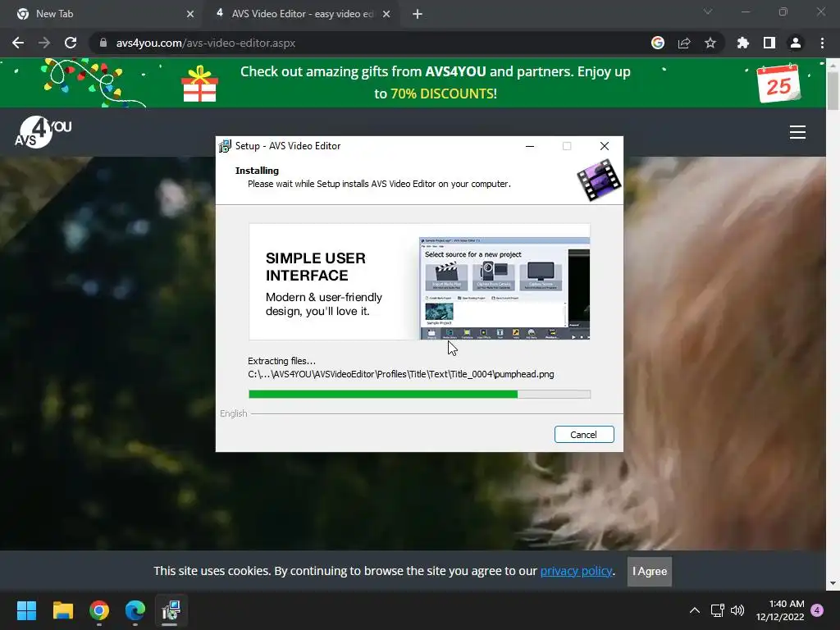Viewport: 840px width, 630px height.
Task: Click the browser forward arrow
Action: tap(44, 43)
